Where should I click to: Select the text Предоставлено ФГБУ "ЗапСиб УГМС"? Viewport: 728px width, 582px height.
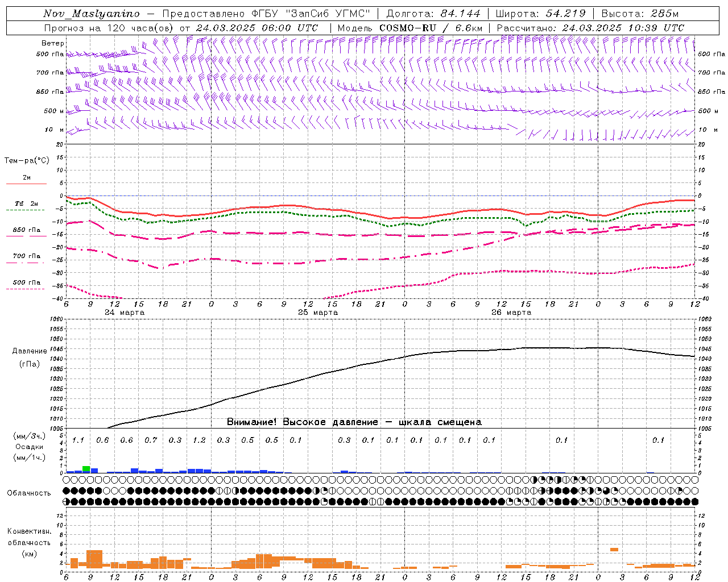pyautogui.click(x=266, y=14)
